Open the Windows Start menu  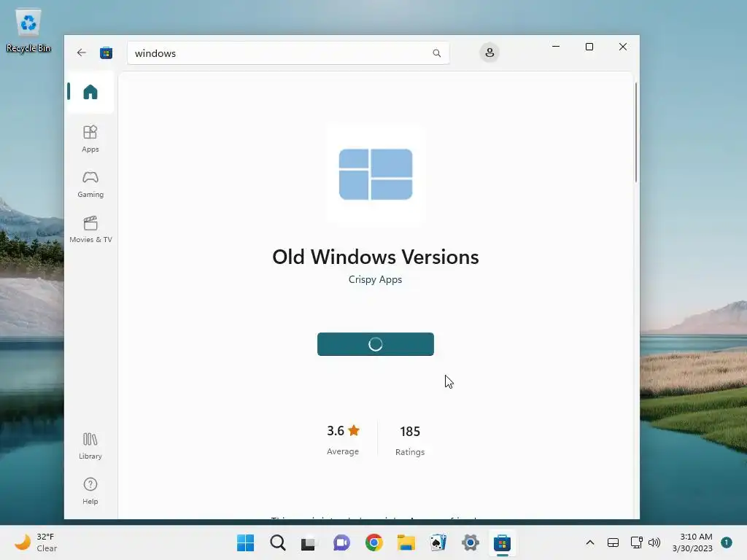[x=245, y=542]
